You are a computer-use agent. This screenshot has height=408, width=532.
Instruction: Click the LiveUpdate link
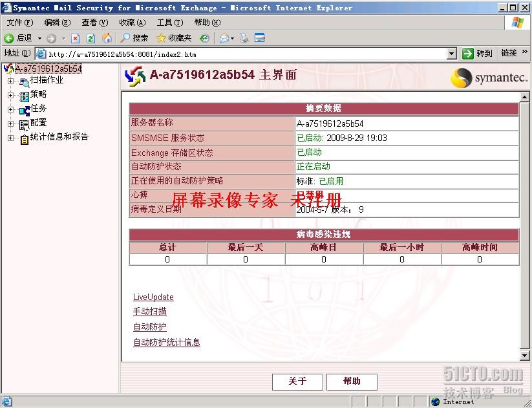(x=153, y=297)
